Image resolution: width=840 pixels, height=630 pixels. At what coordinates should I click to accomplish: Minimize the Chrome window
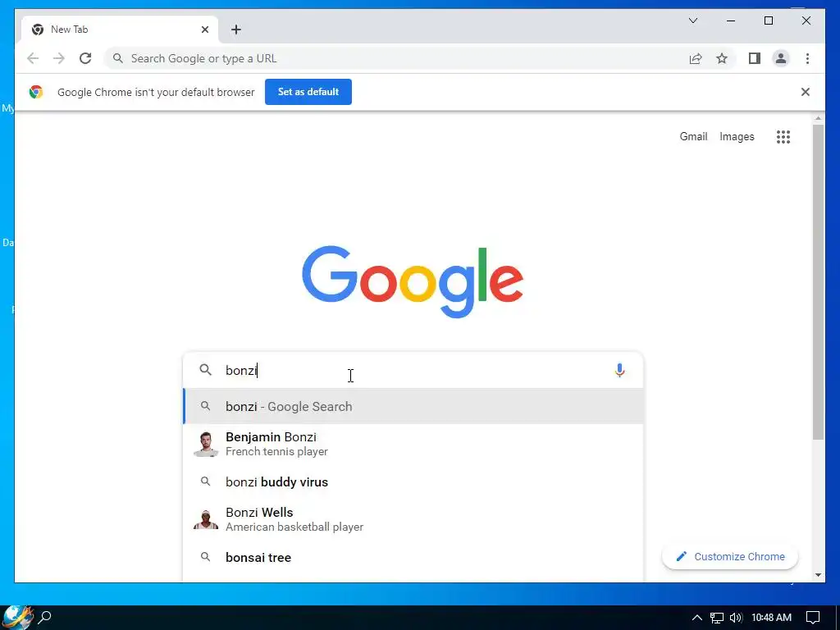(x=731, y=21)
